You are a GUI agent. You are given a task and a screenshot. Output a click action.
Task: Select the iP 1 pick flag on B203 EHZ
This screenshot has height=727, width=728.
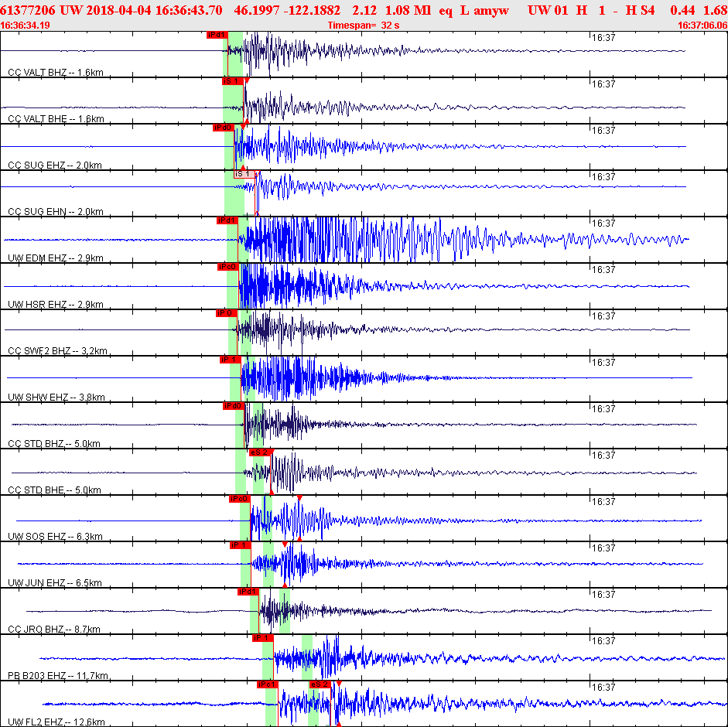[x=263, y=638]
